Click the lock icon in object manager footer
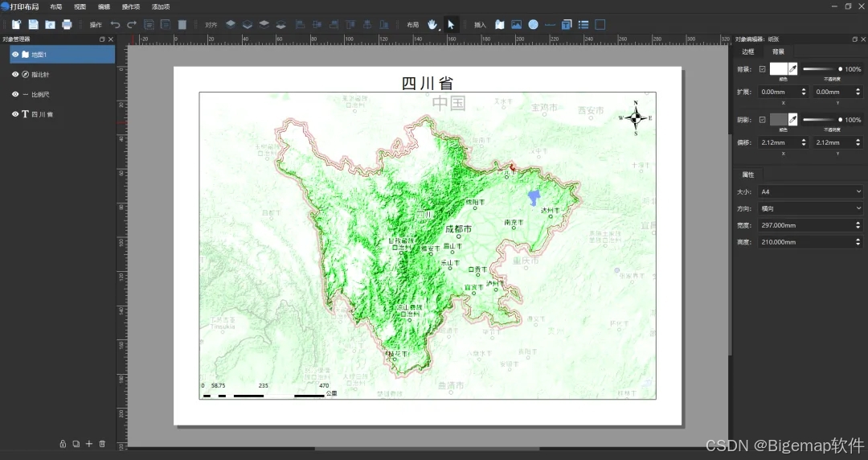The height and width of the screenshot is (460, 868). coord(63,444)
